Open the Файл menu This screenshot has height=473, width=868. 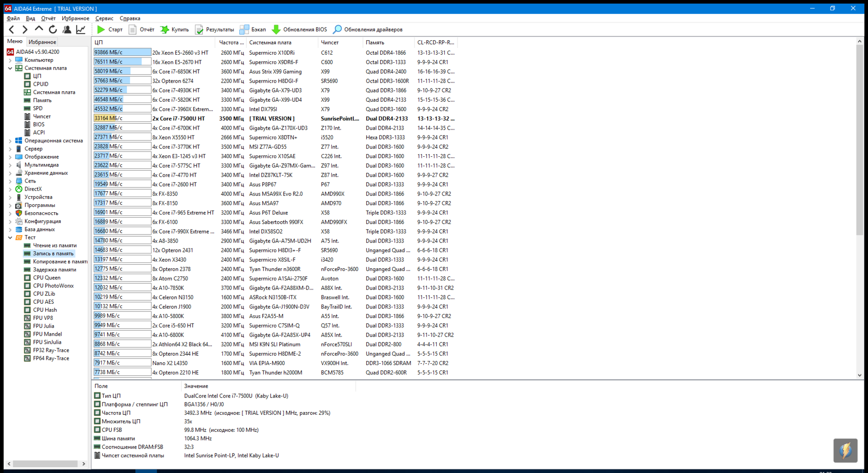(x=13, y=19)
